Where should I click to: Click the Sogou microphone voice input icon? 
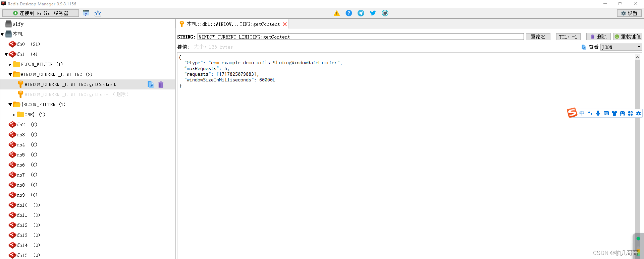coord(598,113)
